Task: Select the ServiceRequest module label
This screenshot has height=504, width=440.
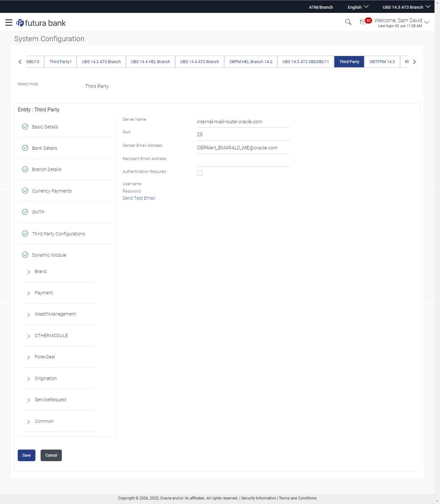Action: click(51, 400)
